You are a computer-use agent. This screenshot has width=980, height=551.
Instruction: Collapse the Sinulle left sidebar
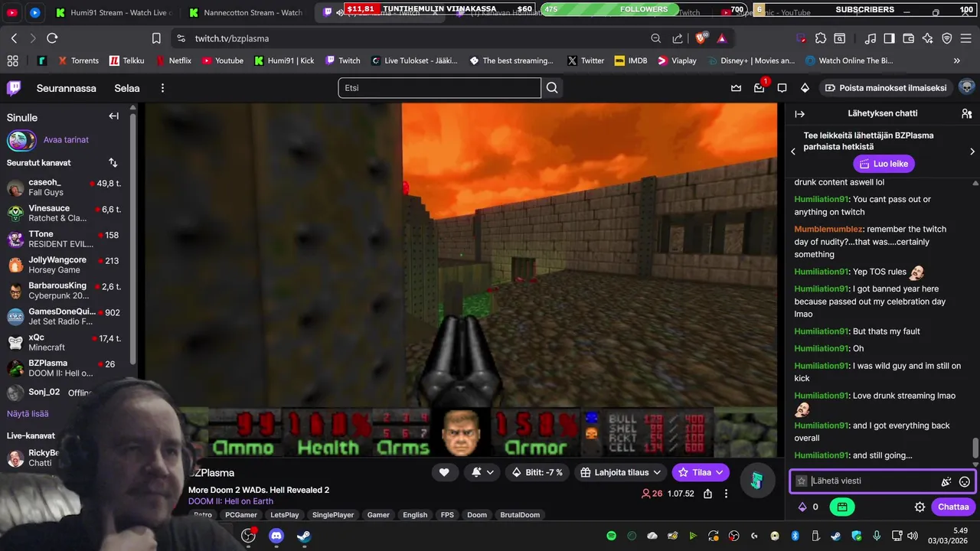click(x=113, y=116)
